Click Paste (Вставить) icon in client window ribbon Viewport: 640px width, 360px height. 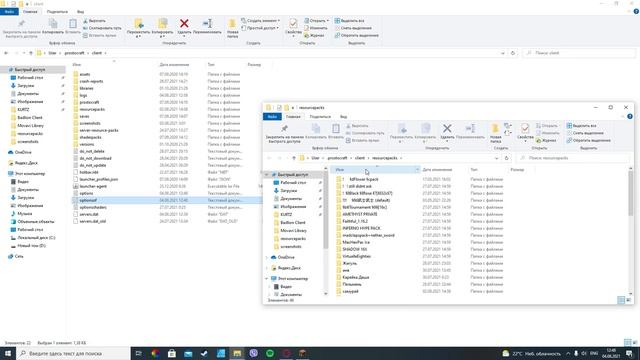point(73,24)
